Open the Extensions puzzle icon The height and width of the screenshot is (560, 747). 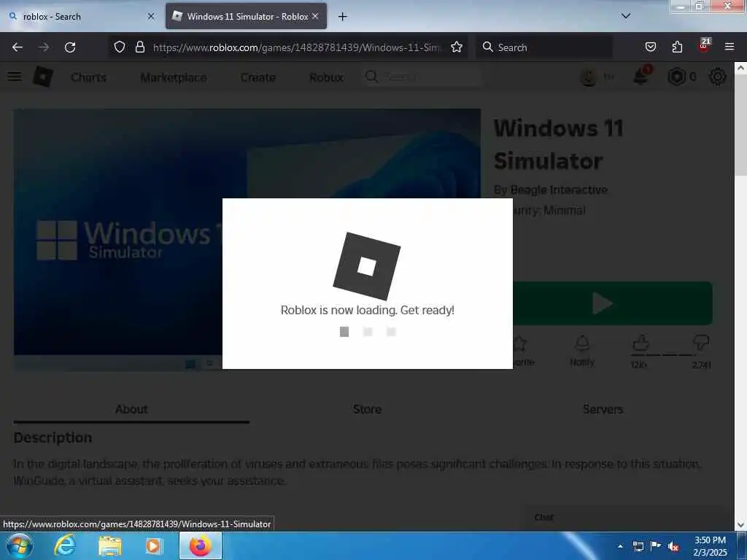tap(677, 47)
